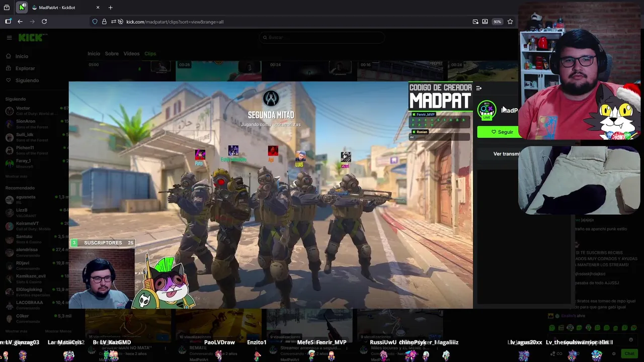This screenshot has height=362, width=644.
Task: Click the browser address bar URL
Action: point(175,22)
